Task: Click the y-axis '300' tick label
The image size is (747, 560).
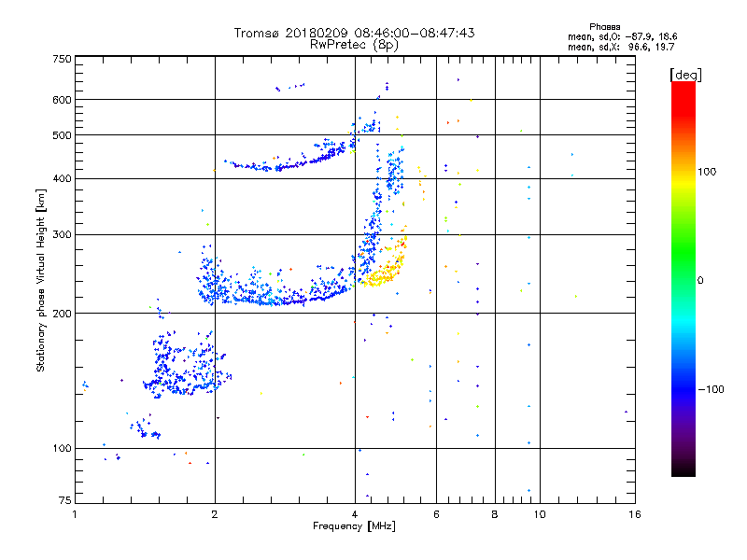Action: pyautogui.click(x=62, y=234)
